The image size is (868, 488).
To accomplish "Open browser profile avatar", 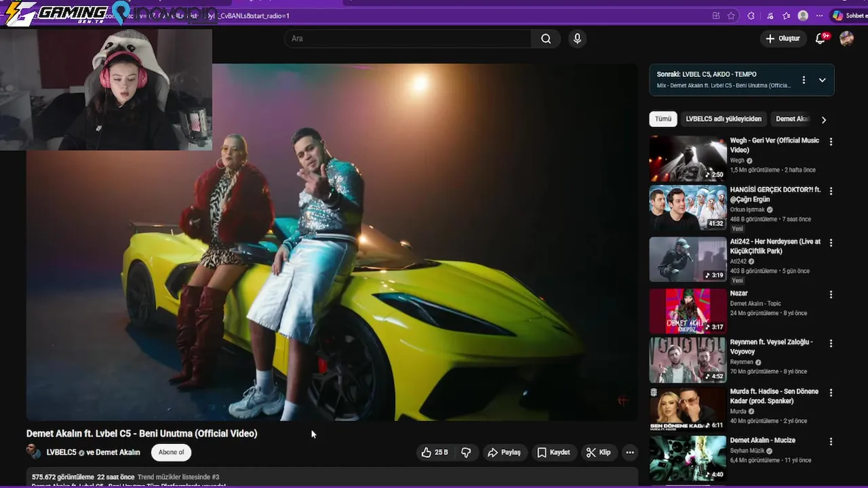I will 803,16.
